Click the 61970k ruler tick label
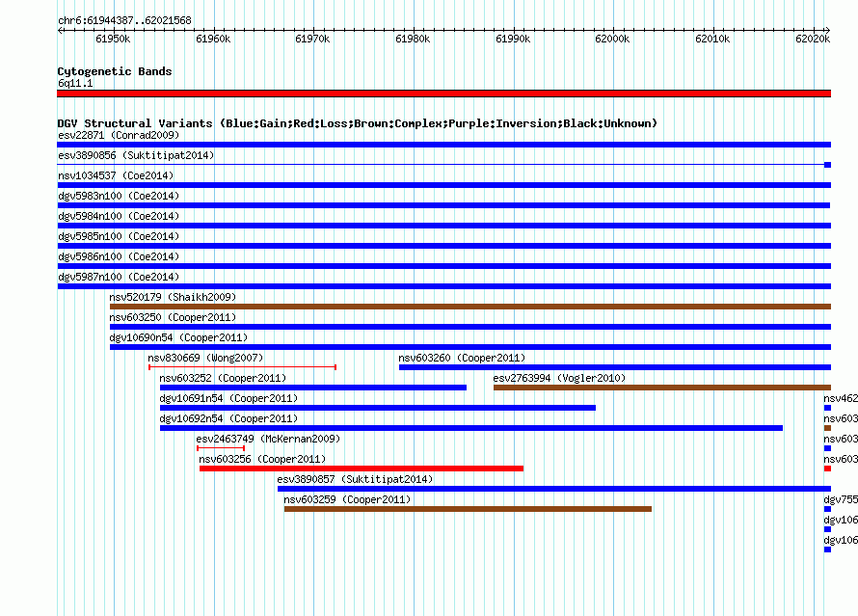858x616 pixels. (312, 39)
